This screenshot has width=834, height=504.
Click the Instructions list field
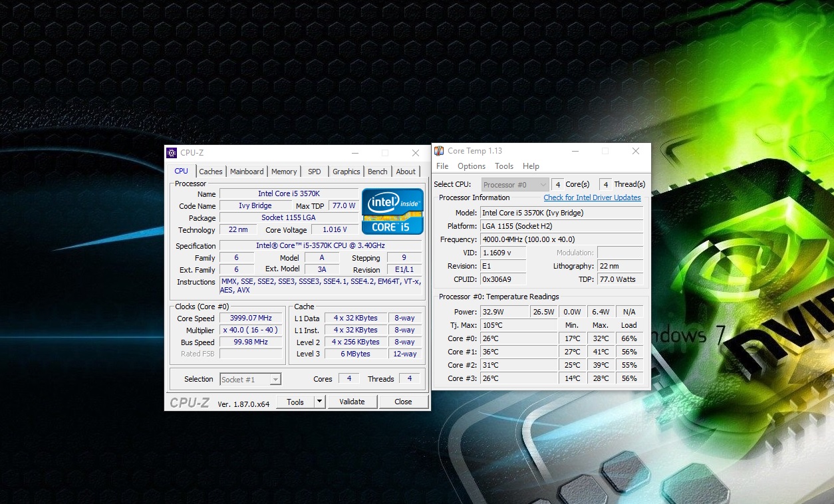[321, 285]
